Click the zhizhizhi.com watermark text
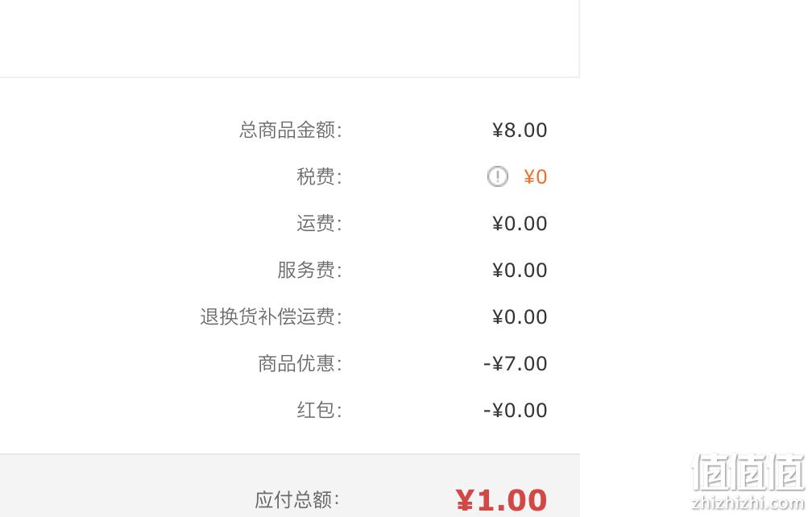 tap(748, 502)
